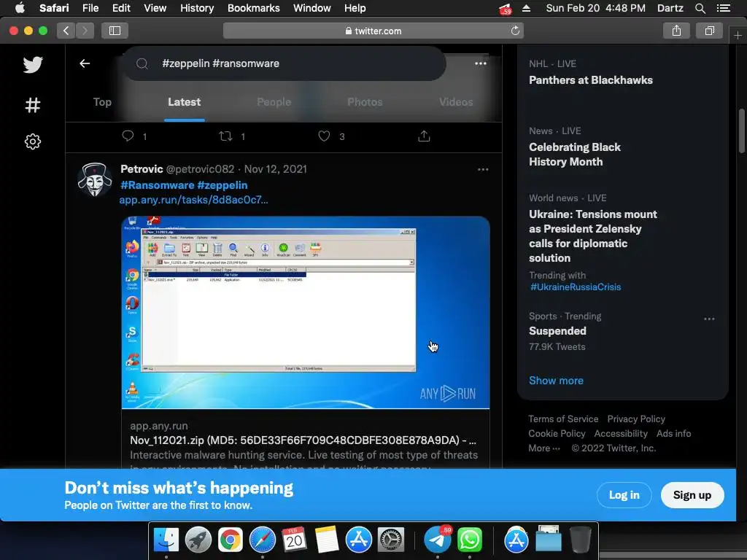Open Calendar from the Dock
The width and height of the screenshot is (747, 560).
pos(294,540)
